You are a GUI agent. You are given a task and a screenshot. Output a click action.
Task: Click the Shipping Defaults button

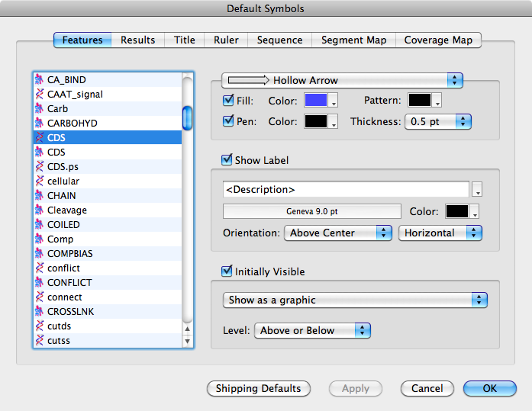tap(259, 389)
